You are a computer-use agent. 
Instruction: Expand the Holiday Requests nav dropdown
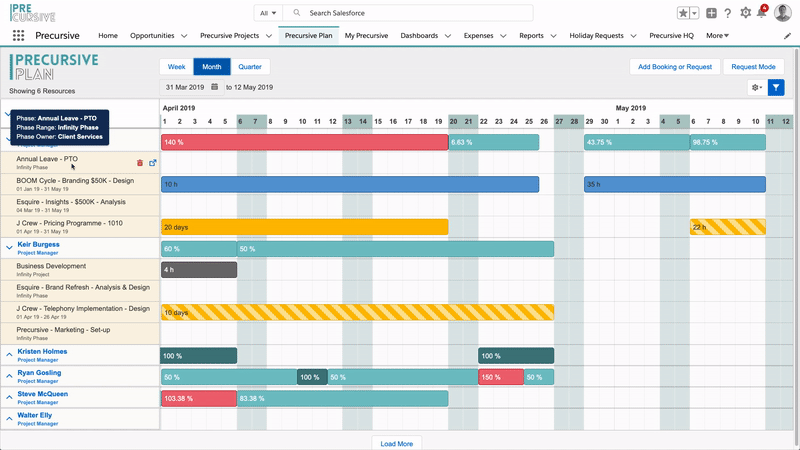633,36
